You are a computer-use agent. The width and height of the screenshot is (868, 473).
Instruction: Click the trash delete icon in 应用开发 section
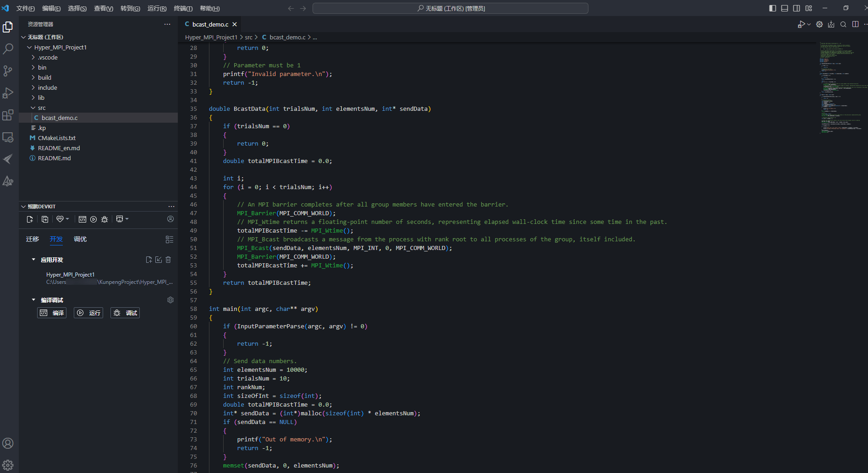tap(168, 260)
